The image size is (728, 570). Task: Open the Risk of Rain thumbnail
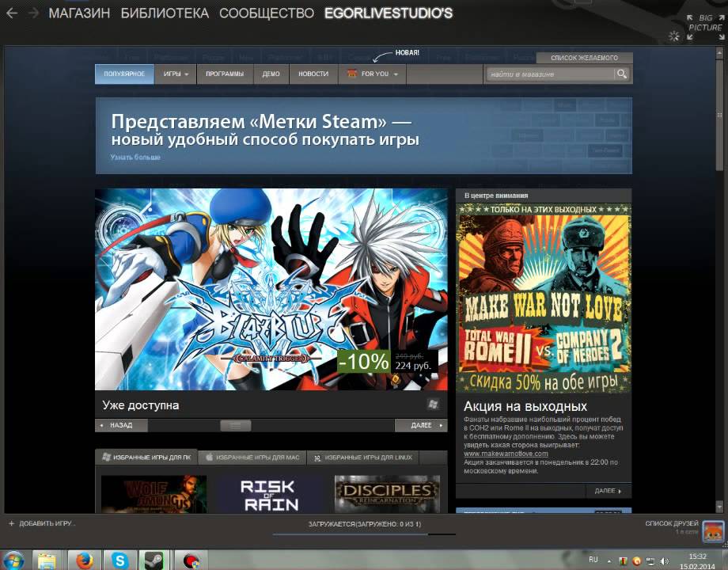[x=271, y=494]
